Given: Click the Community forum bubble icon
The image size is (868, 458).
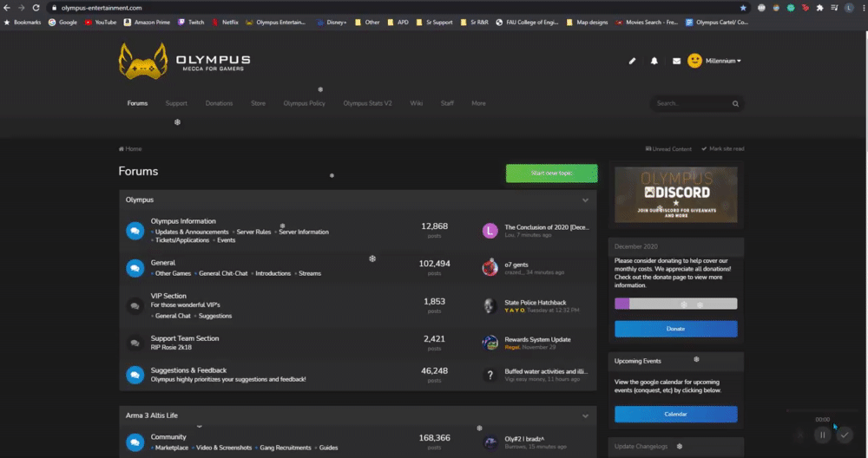Looking at the screenshot, I should 135,442.
